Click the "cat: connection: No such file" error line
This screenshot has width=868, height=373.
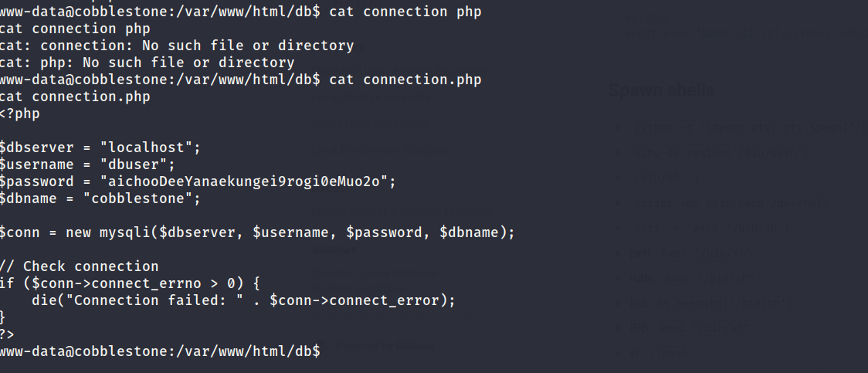coord(177,46)
